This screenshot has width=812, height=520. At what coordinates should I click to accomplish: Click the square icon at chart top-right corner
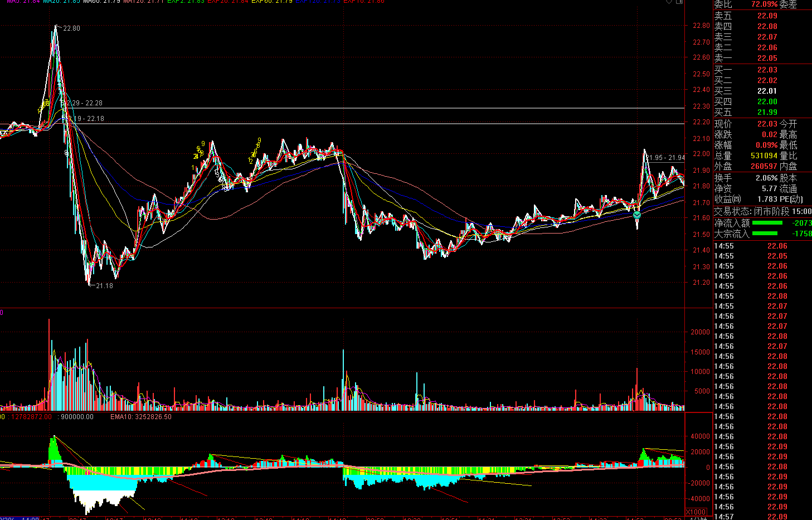pyautogui.click(x=679, y=2)
